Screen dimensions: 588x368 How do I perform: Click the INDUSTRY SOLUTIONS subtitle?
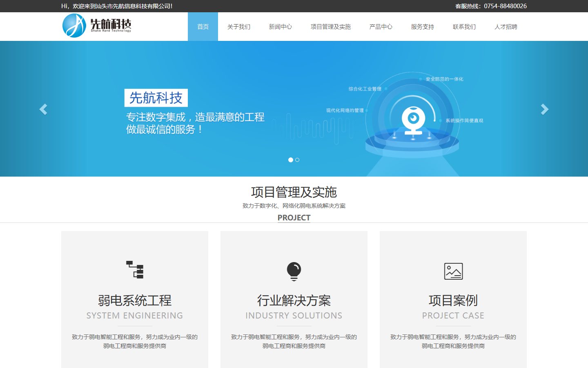(294, 316)
